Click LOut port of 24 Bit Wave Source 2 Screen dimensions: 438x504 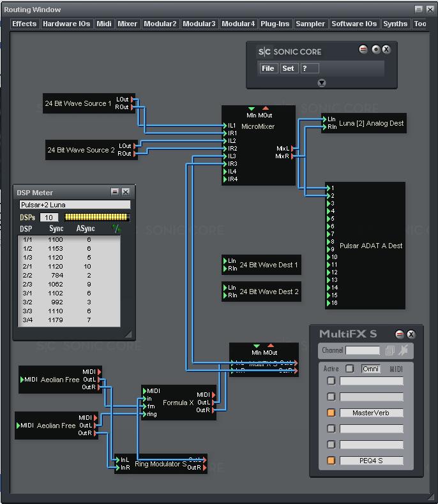pyautogui.click(x=135, y=146)
